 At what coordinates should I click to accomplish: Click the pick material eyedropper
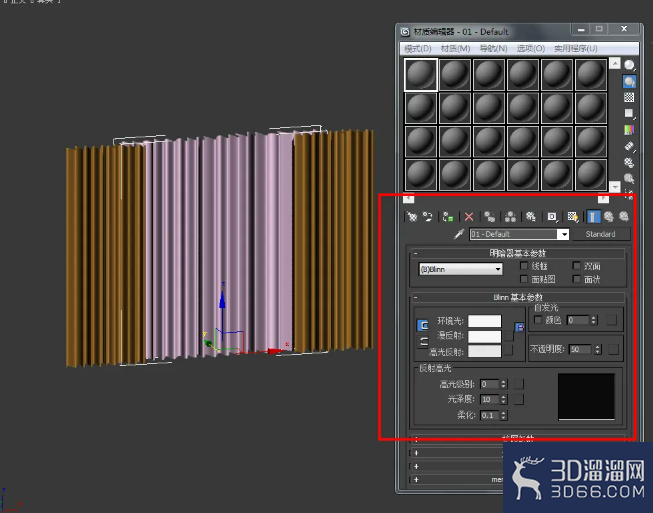coord(459,234)
